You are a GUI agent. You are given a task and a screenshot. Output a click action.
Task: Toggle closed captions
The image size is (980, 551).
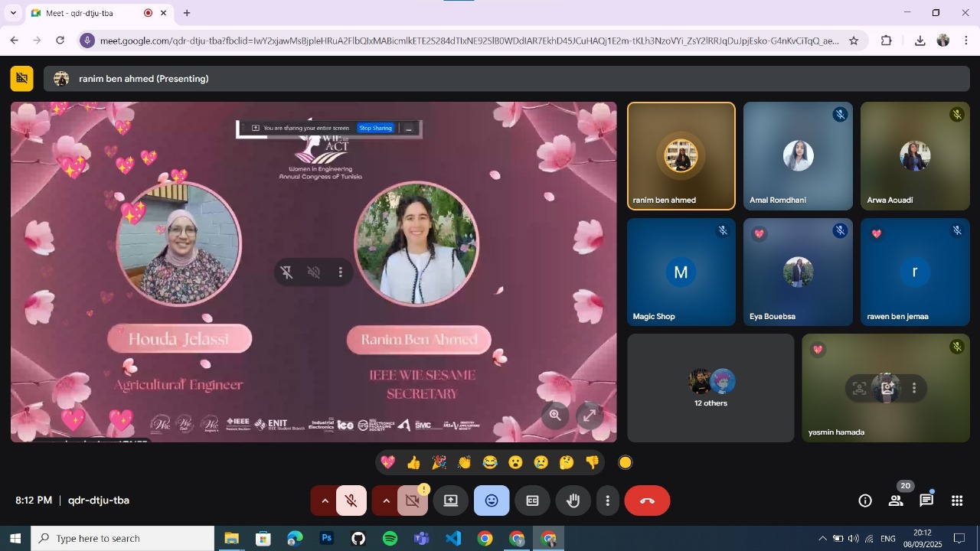coord(532,500)
